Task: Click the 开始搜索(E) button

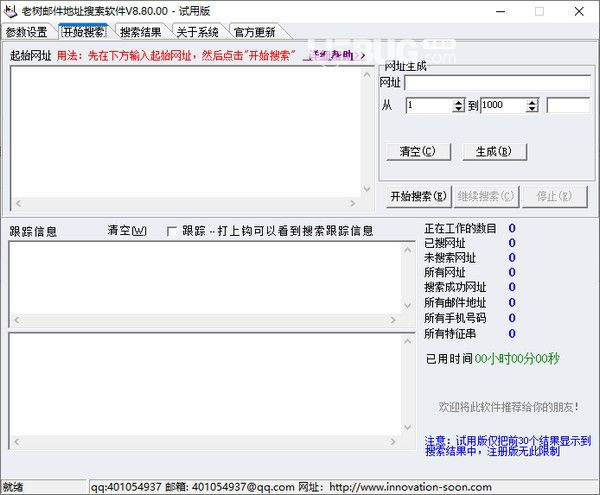Action: point(419,197)
